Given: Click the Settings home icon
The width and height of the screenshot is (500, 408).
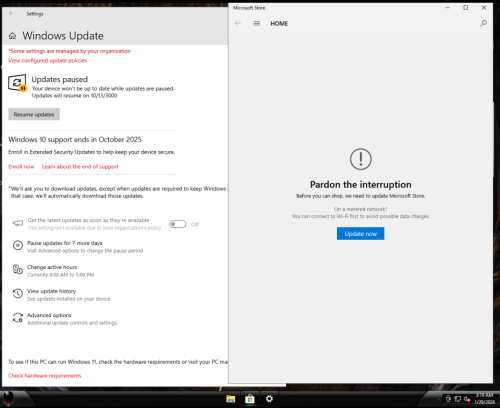Looking at the screenshot, I should pos(12,36).
